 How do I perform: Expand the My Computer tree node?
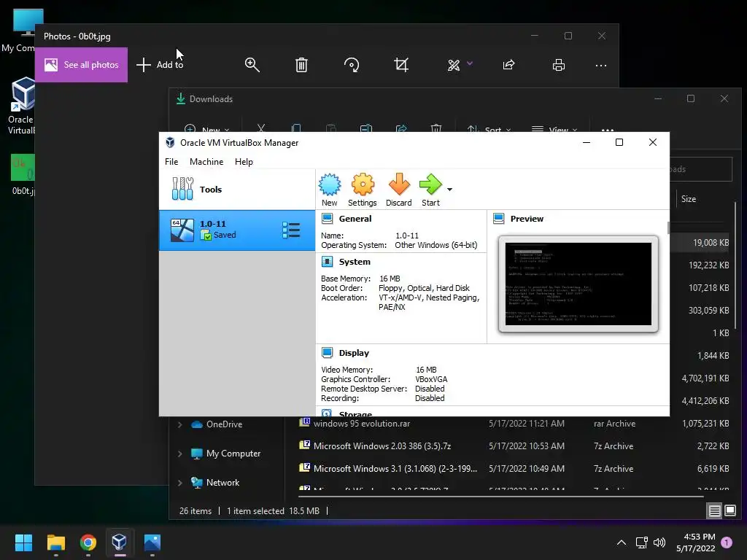click(x=180, y=454)
